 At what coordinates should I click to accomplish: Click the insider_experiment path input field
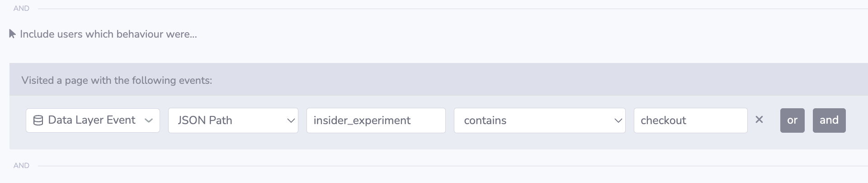(x=376, y=120)
